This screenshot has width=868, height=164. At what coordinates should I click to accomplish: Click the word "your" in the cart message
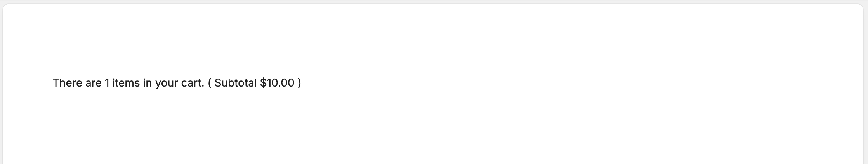167,83
